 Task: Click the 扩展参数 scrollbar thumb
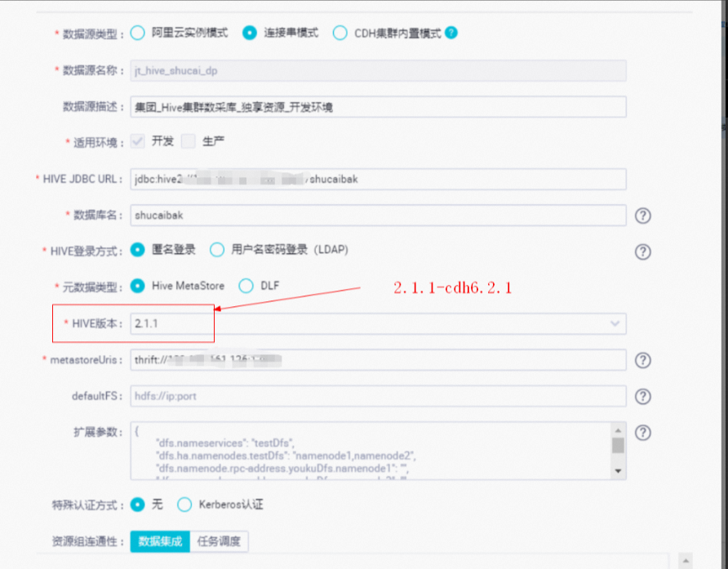click(x=618, y=445)
